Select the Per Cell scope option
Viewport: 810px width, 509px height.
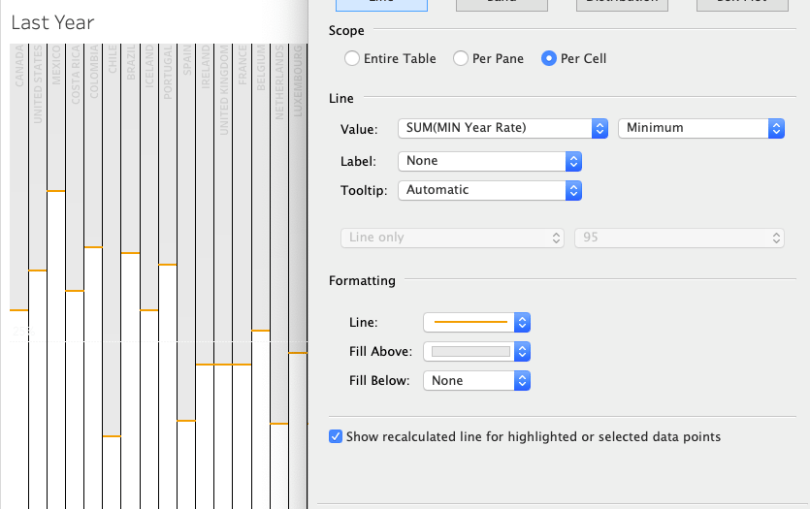(x=549, y=59)
